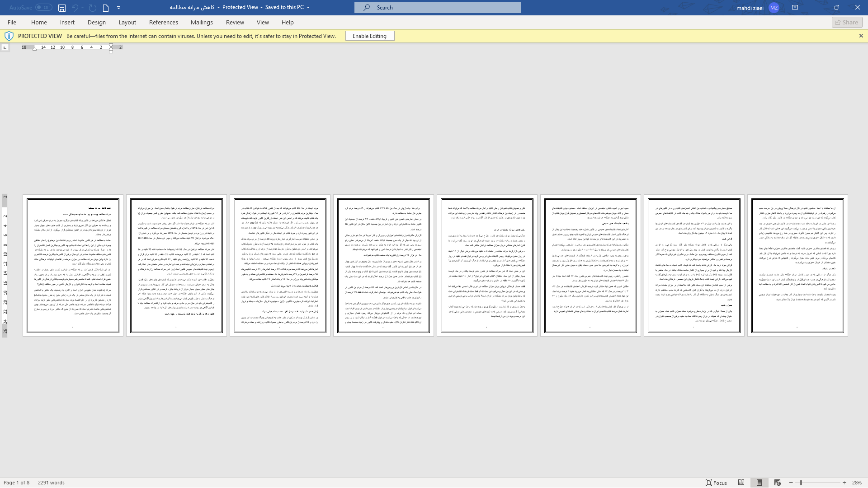This screenshot has height=488, width=868.
Task: Select the sixth page thumbnail
Action: pos(590,266)
